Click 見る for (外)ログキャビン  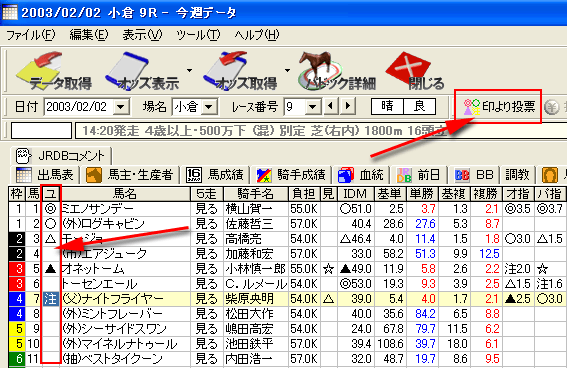(x=206, y=224)
